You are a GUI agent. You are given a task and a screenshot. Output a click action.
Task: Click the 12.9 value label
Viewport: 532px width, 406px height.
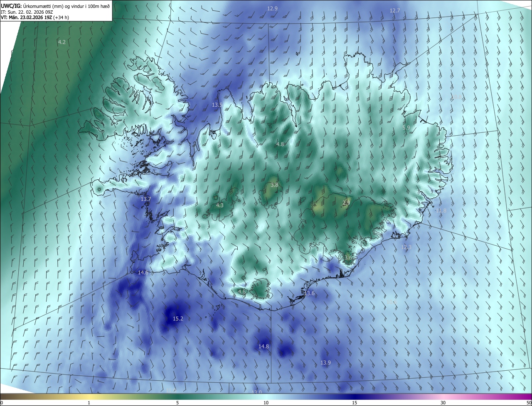[272, 8]
